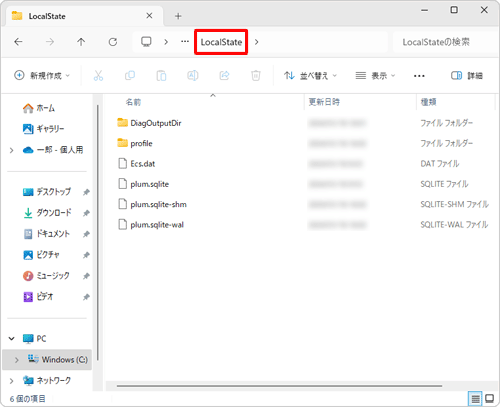
Task: Show hidden breadcrumb path via ellipsis
Action: tap(185, 42)
